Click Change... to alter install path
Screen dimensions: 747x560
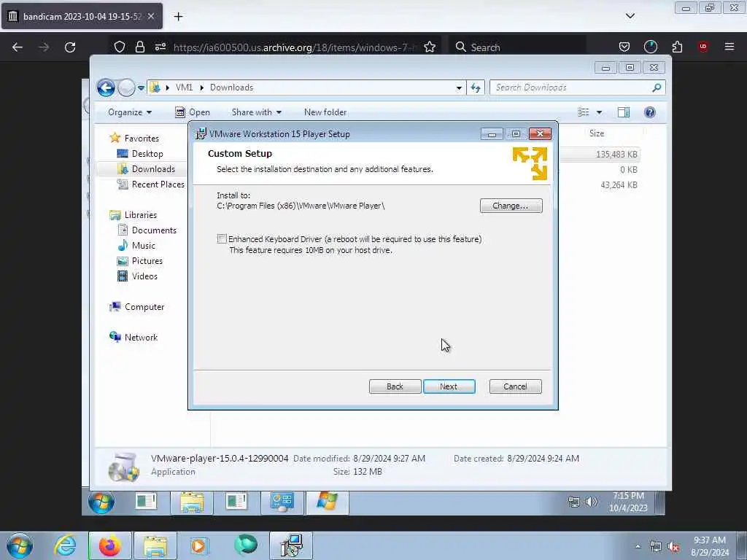(511, 206)
